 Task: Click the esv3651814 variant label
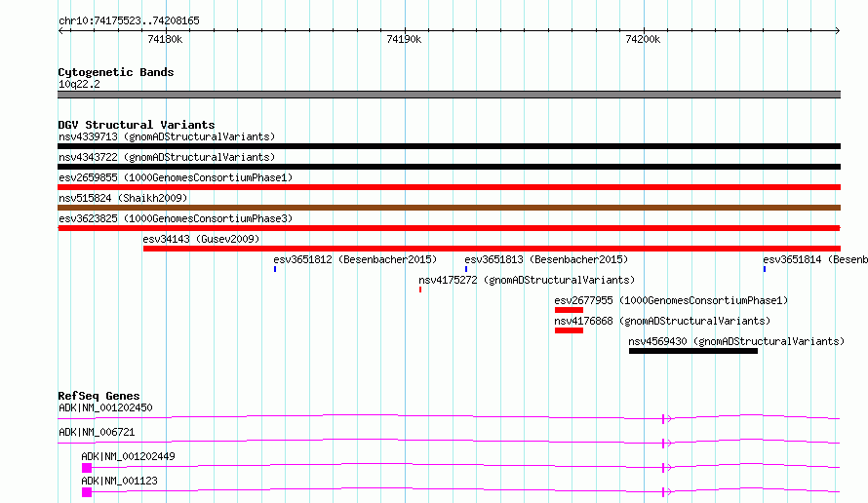click(x=815, y=259)
